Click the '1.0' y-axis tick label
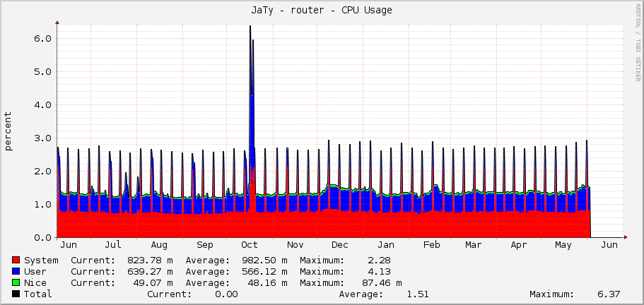This screenshot has height=305, width=644. pos(42,205)
